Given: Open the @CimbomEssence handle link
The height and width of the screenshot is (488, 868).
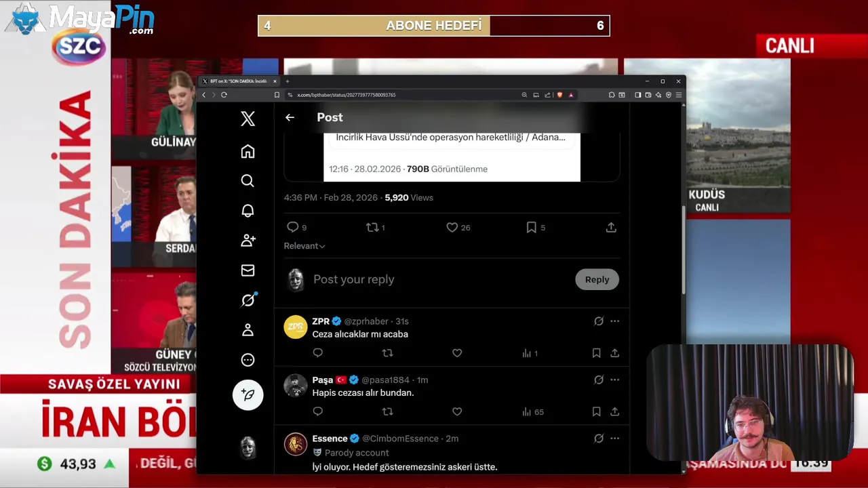Looking at the screenshot, I should pyautogui.click(x=400, y=439).
